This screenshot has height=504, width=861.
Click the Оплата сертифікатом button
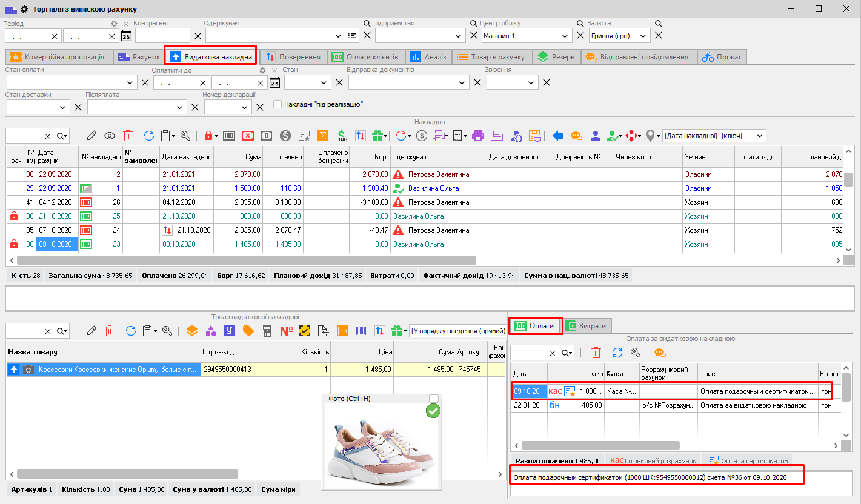coord(749,461)
